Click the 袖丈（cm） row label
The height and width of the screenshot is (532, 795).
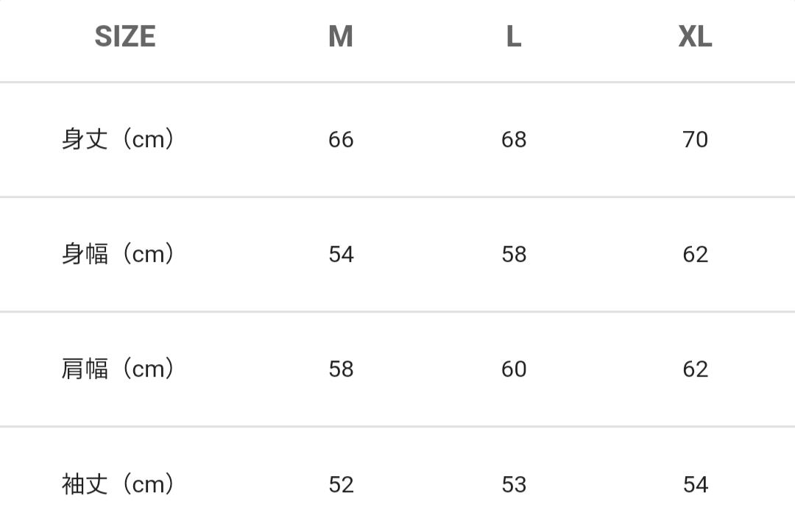tap(119, 484)
